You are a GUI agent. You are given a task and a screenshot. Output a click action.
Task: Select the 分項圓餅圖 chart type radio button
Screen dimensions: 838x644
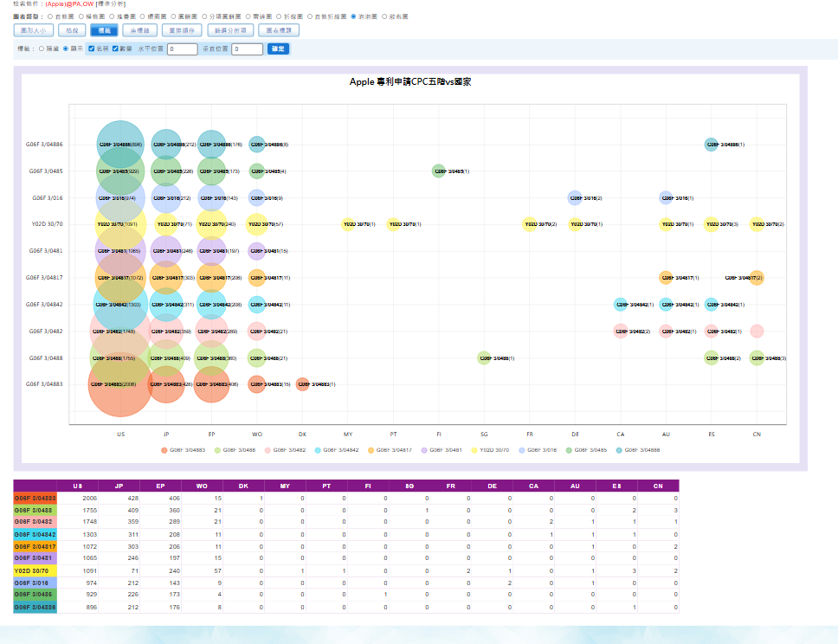click(x=204, y=16)
